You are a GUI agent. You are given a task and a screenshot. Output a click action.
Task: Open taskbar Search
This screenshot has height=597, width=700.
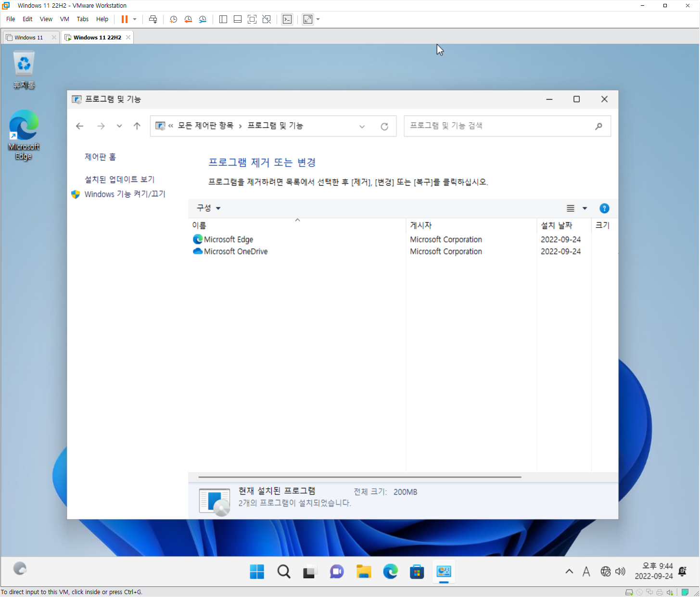coord(284,572)
